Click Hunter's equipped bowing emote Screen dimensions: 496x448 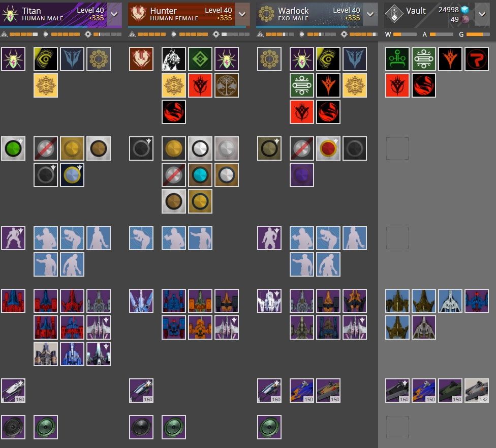[141, 238]
